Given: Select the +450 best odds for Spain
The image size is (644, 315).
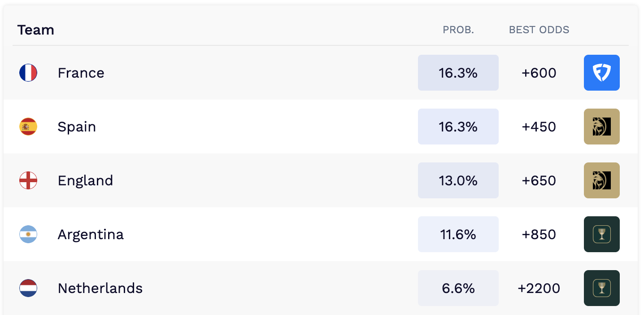Looking at the screenshot, I should (x=539, y=127).
